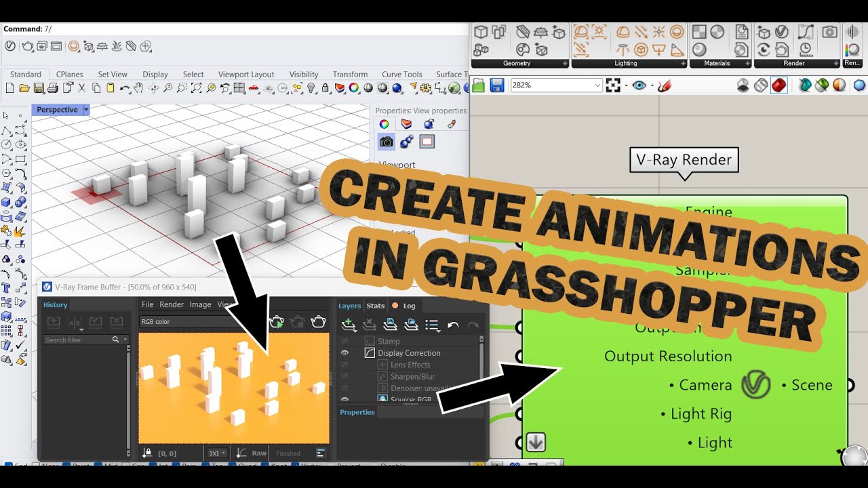Open the Render menu in V-Ray Frame Buffer
Screen dimensions: 868x488
click(172, 304)
